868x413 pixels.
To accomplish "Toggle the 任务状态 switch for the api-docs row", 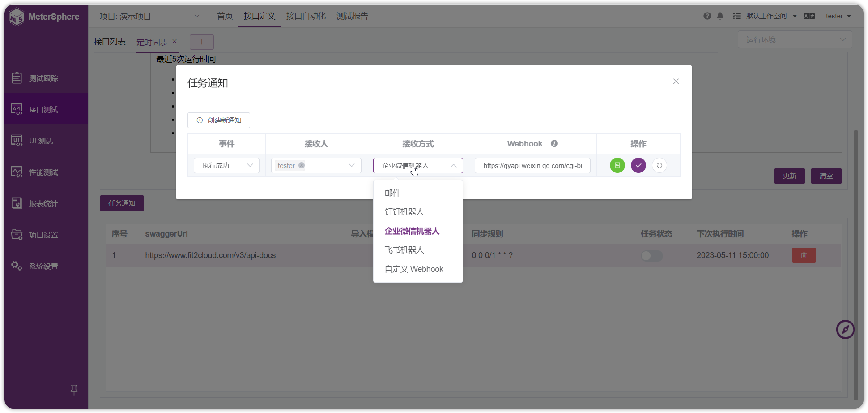I will pyautogui.click(x=651, y=255).
